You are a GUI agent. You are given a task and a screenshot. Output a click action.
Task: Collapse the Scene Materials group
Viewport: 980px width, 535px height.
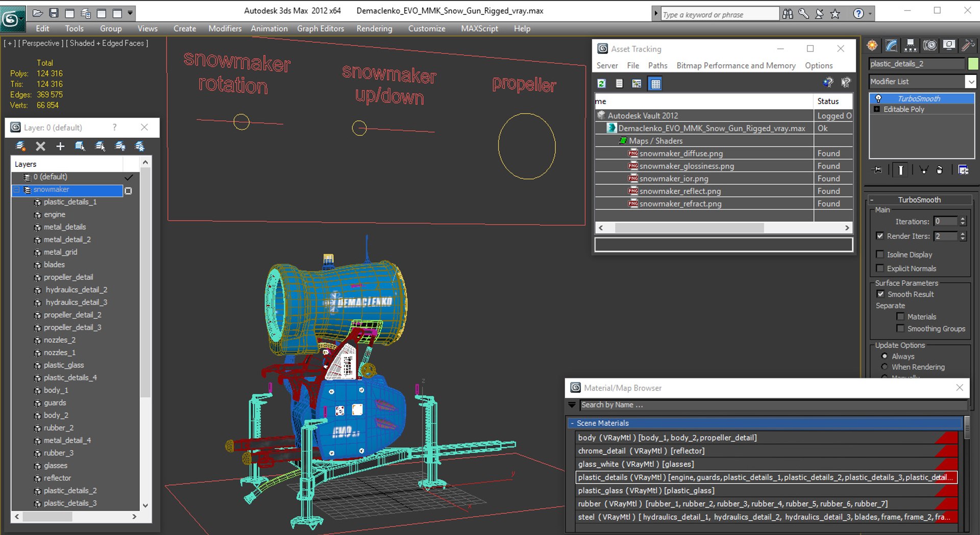tap(572, 423)
